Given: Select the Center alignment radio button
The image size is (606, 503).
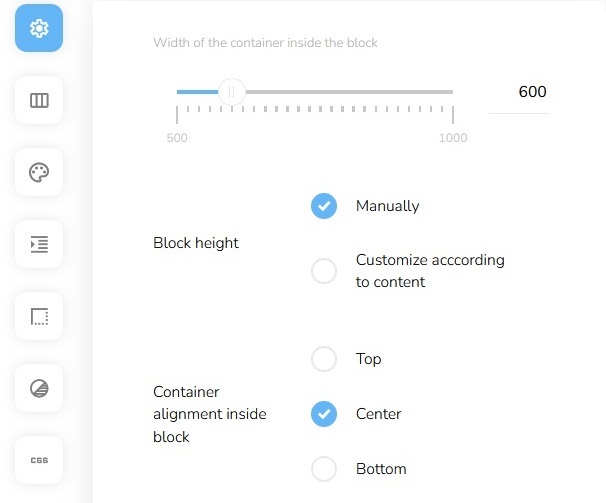Looking at the screenshot, I should (x=324, y=414).
